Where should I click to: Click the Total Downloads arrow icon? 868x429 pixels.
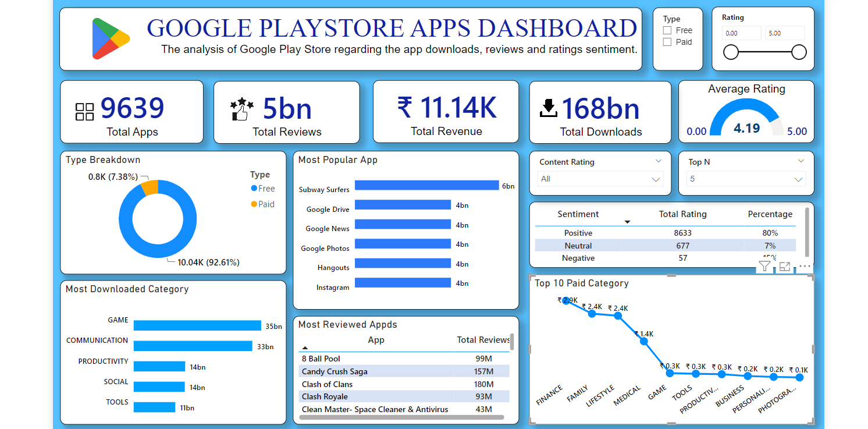[x=549, y=108]
